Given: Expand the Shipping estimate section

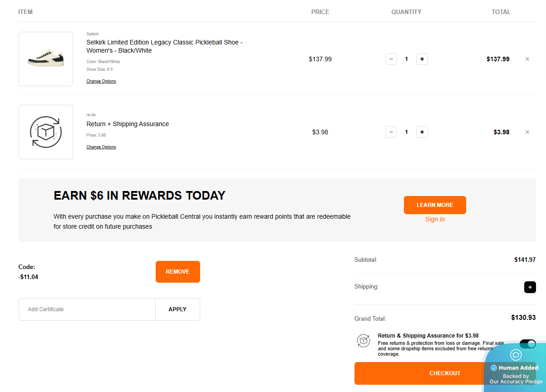Looking at the screenshot, I should pyautogui.click(x=530, y=287).
